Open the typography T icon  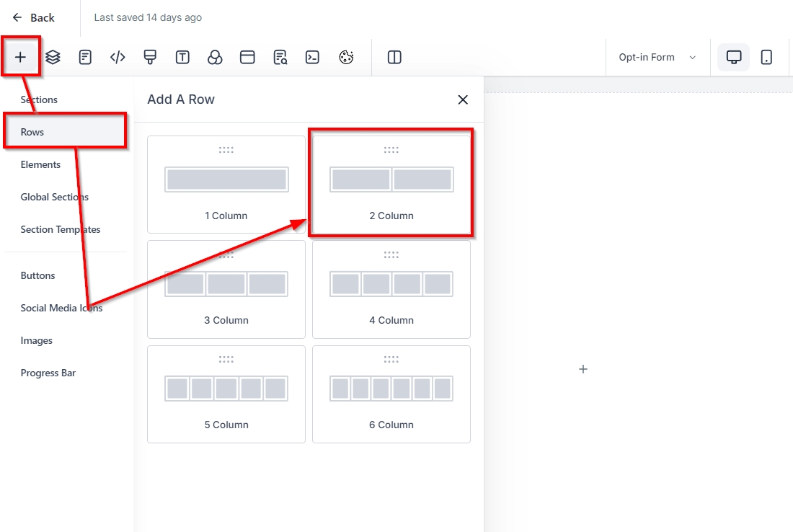coord(182,58)
